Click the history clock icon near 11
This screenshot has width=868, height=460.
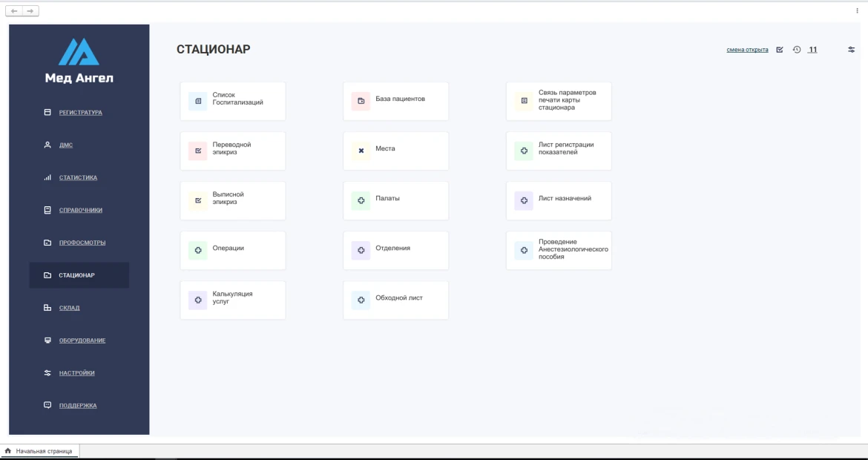797,50
